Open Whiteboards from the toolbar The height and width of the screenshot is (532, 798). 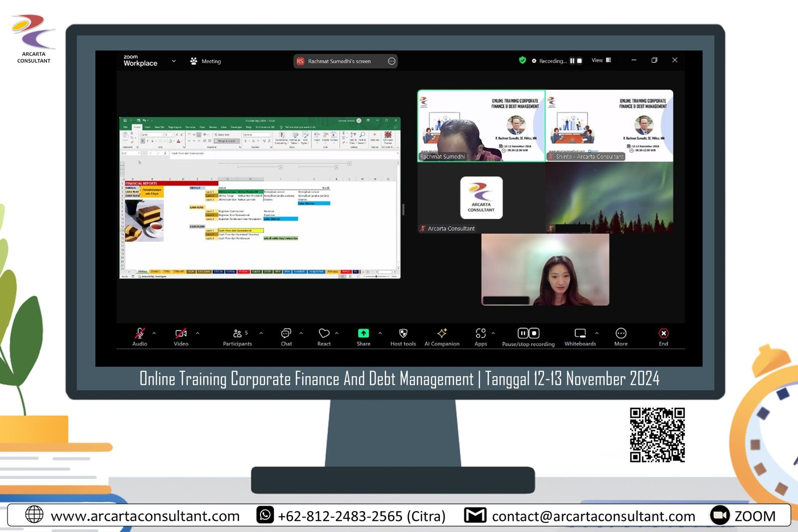(580, 334)
